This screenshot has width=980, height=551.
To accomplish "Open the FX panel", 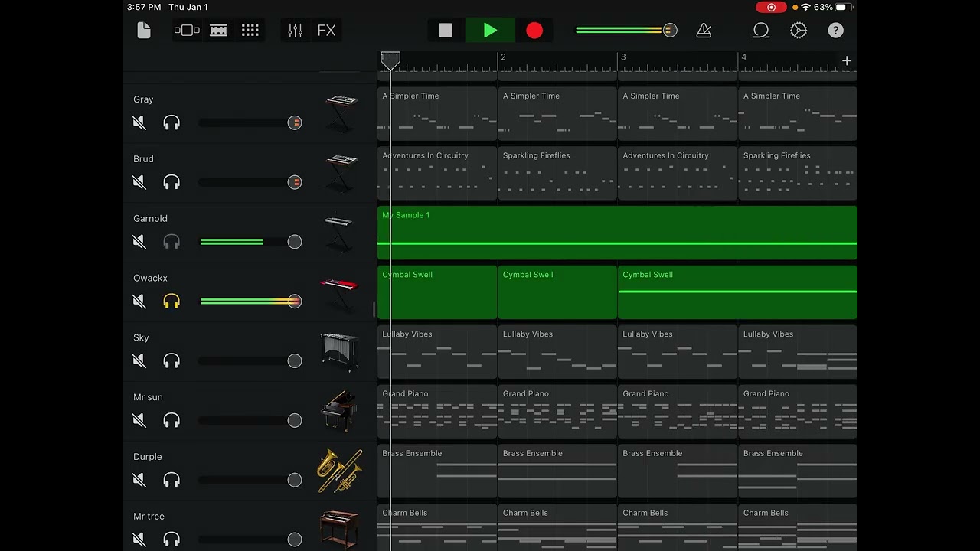I will (x=327, y=31).
